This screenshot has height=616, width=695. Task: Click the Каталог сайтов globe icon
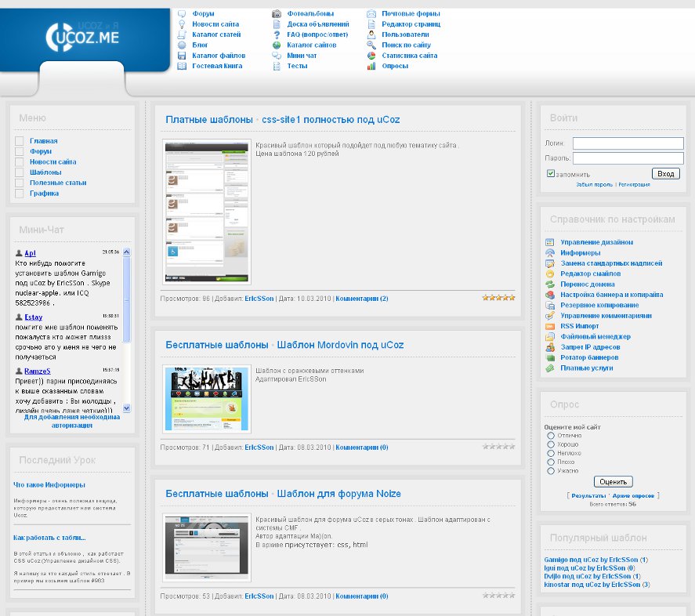[x=277, y=45]
